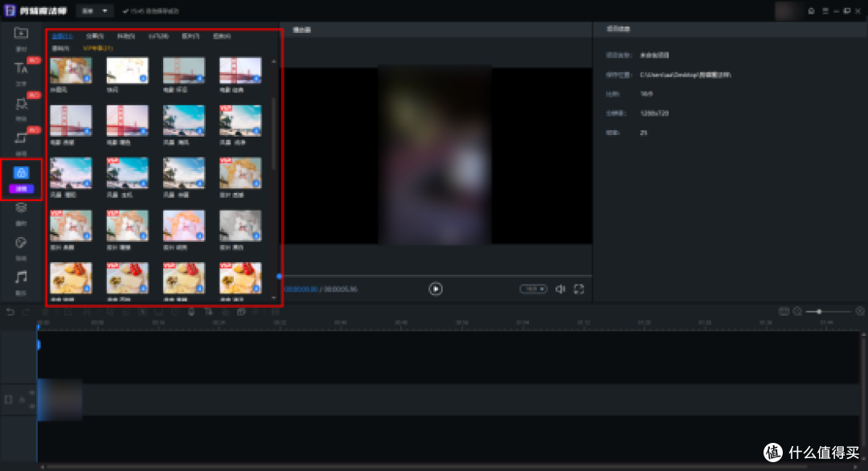Image resolution: width=868 pixels, height=471 pixels.
Task: Open the hamburger menu in title bar
Action: [825, 11]
